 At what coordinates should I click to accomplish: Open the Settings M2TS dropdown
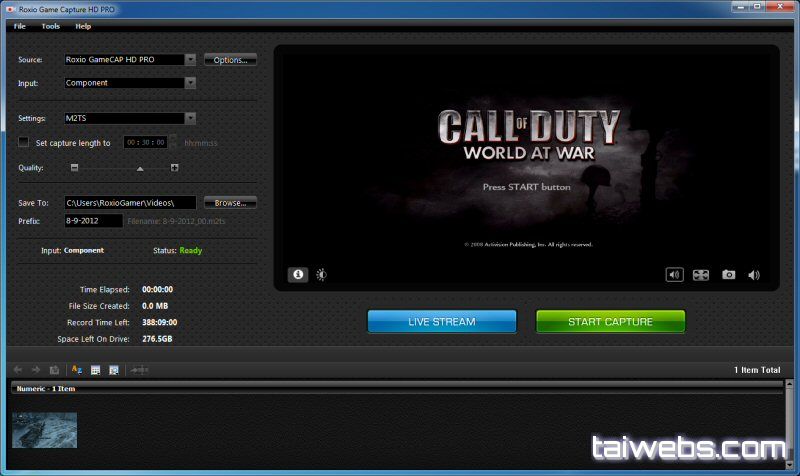pyautogui.click(x=190, y=118)
